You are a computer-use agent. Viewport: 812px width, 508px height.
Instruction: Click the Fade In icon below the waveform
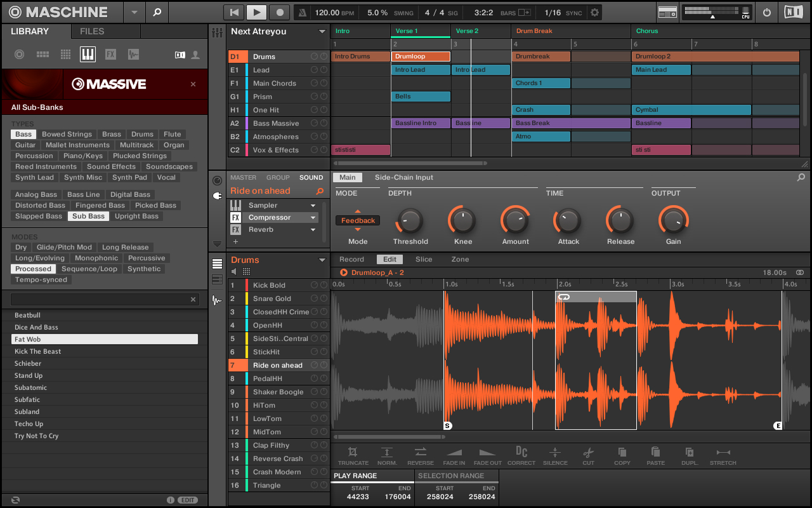click(454, 452)
